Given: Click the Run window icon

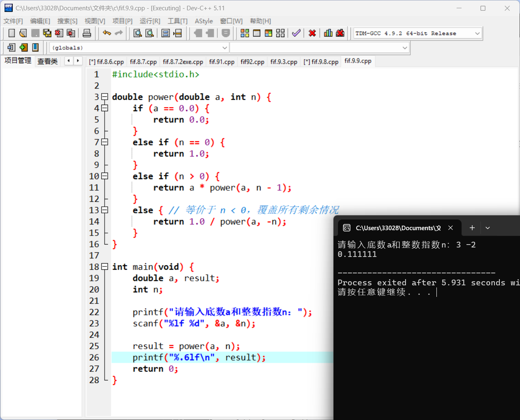Looking at the screenshot, I should pos(257,33).
